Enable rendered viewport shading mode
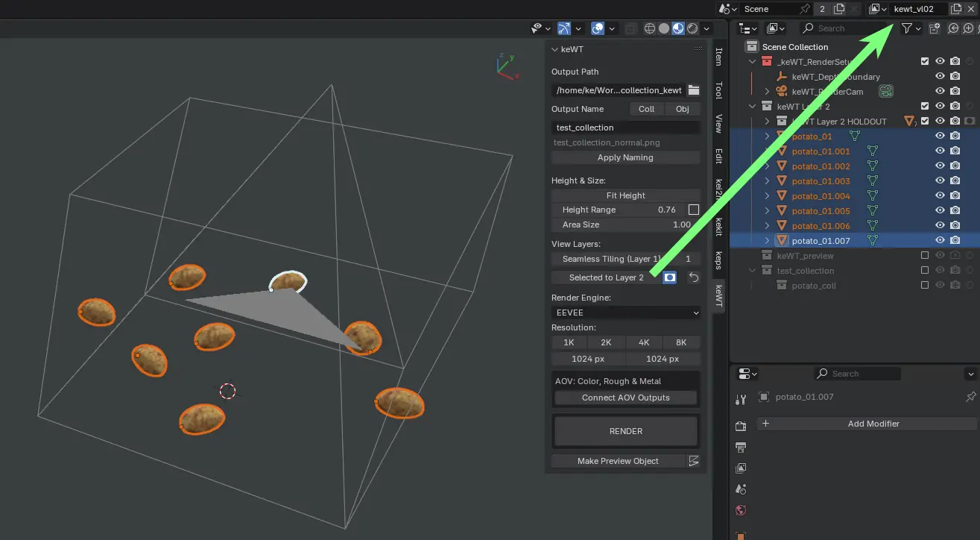Screen dimensions: 980x540 [x=692, y=29]
